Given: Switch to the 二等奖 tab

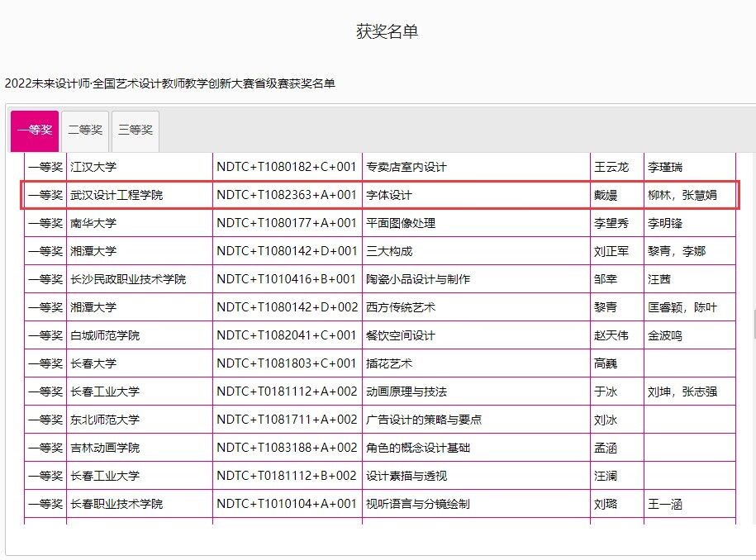Looking at the screenshot, I should (85, 131).
